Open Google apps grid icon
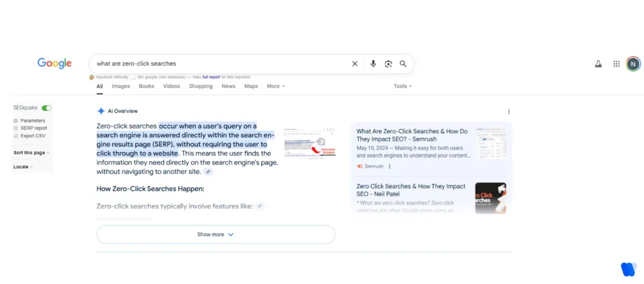The height and width of the screenshot is (284, 644). 616,64
